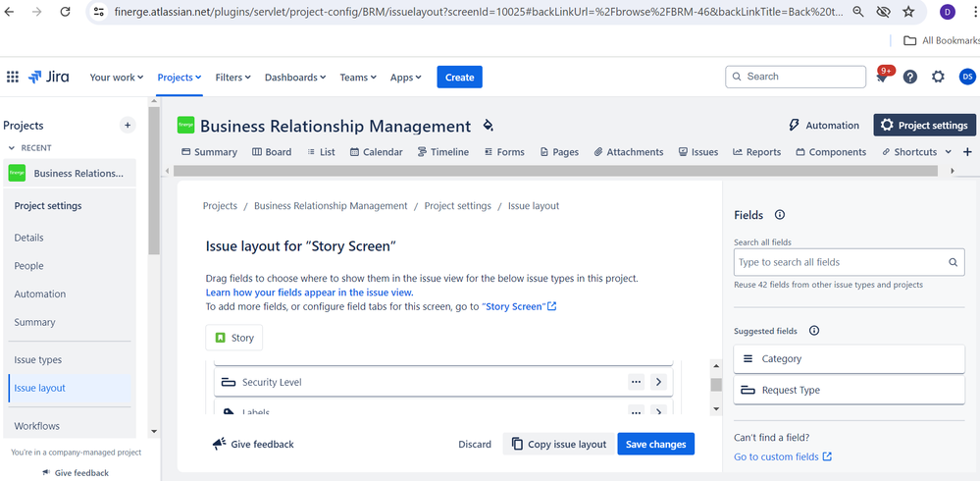Add a shortcut tab with plus icon
The height and width of the screenshot is (481, 980).
point(967,152)
